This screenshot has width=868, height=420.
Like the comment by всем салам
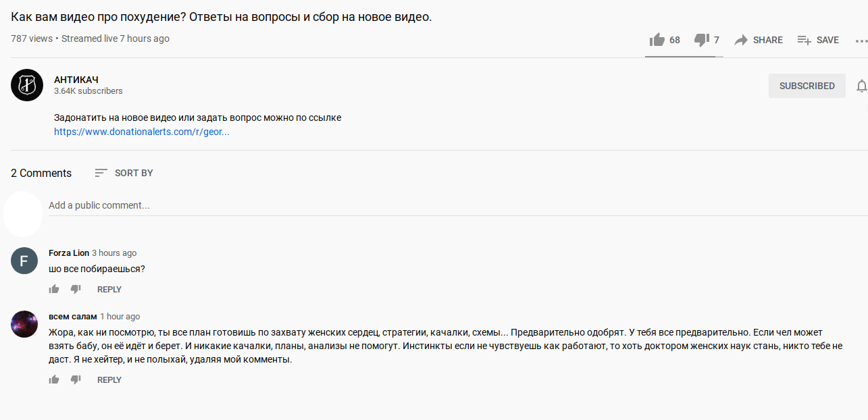coord(54,379)
